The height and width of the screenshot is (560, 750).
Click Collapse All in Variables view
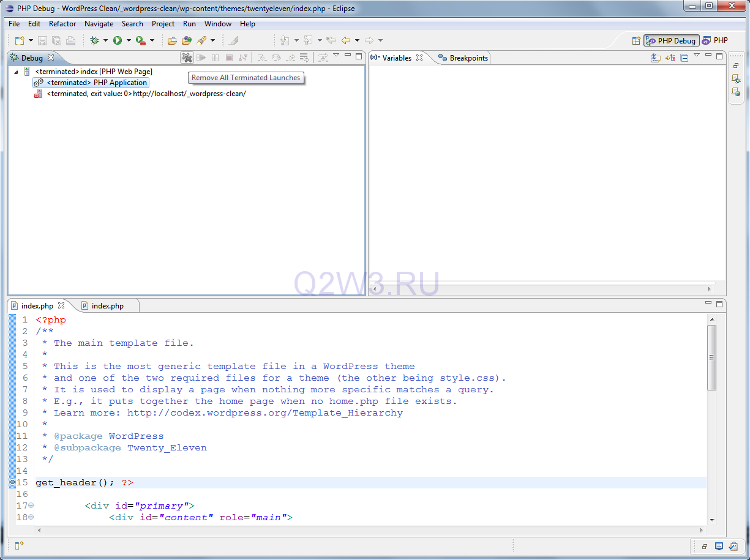point(684,58)
